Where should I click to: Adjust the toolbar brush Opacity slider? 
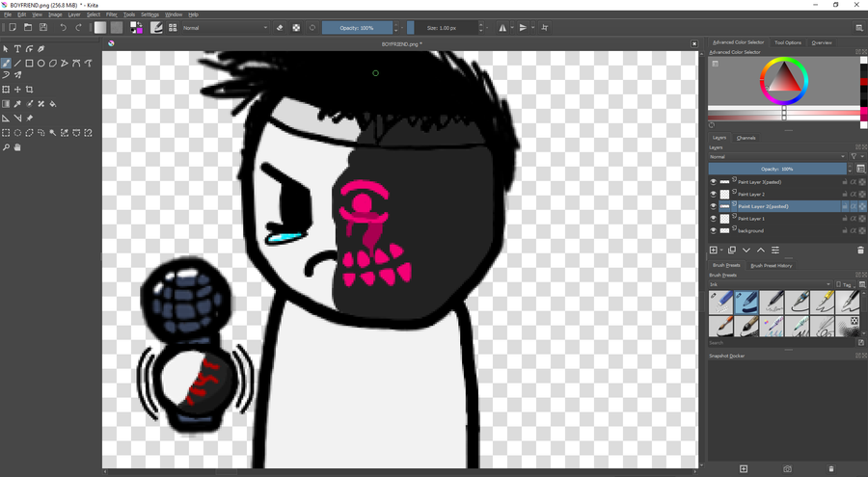[357, 28]
